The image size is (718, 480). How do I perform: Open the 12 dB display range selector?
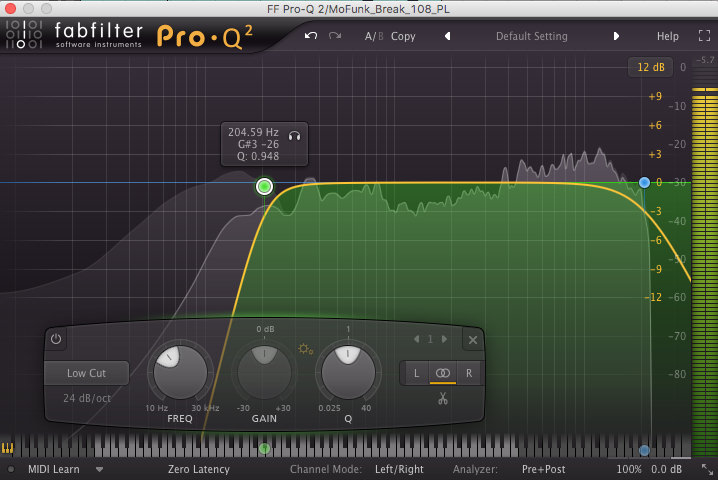(650, 67)
